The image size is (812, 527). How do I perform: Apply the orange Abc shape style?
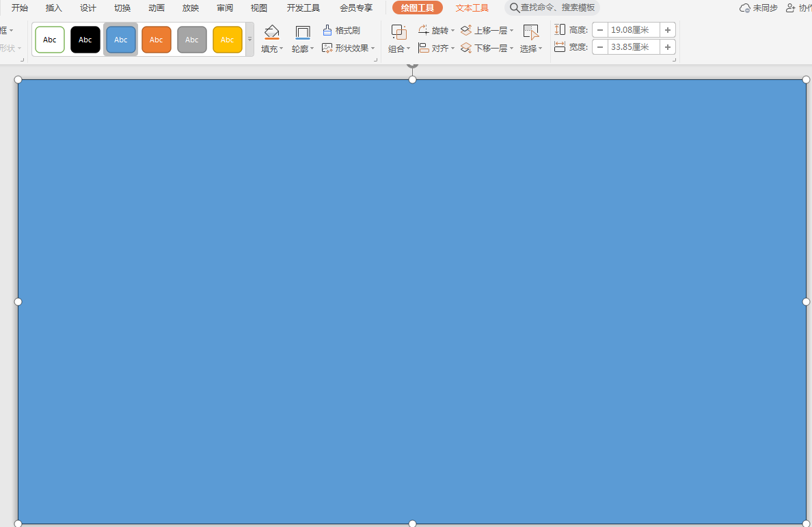click(157, 40)
